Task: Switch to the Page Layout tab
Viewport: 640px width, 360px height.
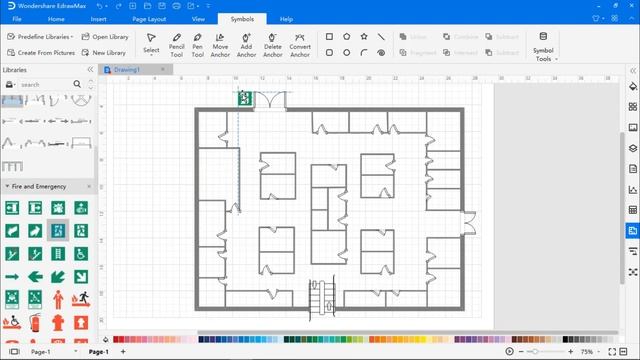Action: 149,19
